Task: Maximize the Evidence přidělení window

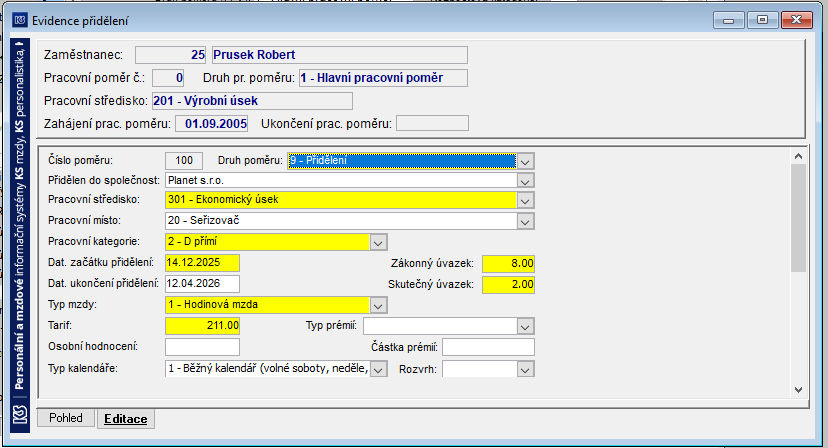Action: (762, 20)
